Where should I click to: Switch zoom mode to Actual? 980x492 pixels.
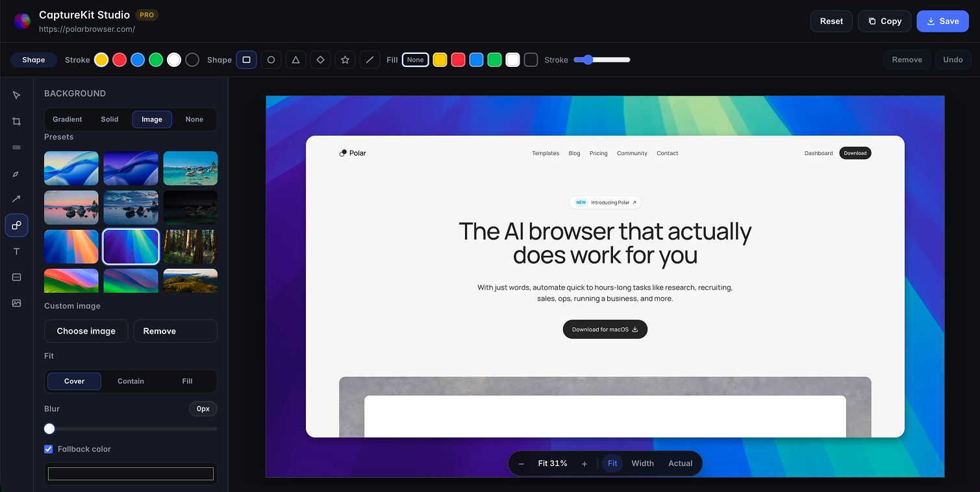tap(681, 463)
